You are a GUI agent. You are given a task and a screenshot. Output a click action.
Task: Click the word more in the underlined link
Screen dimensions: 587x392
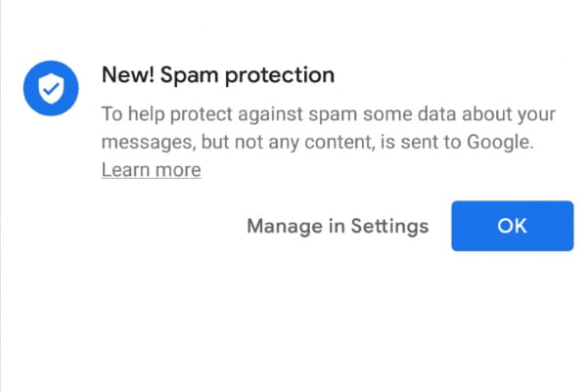point(178,170)
